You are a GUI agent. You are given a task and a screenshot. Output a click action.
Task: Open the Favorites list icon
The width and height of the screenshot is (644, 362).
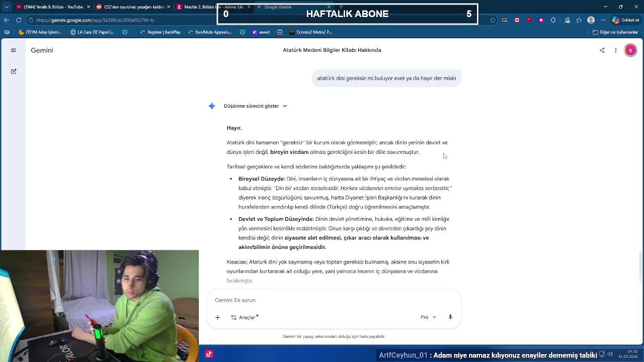point(579,20)
